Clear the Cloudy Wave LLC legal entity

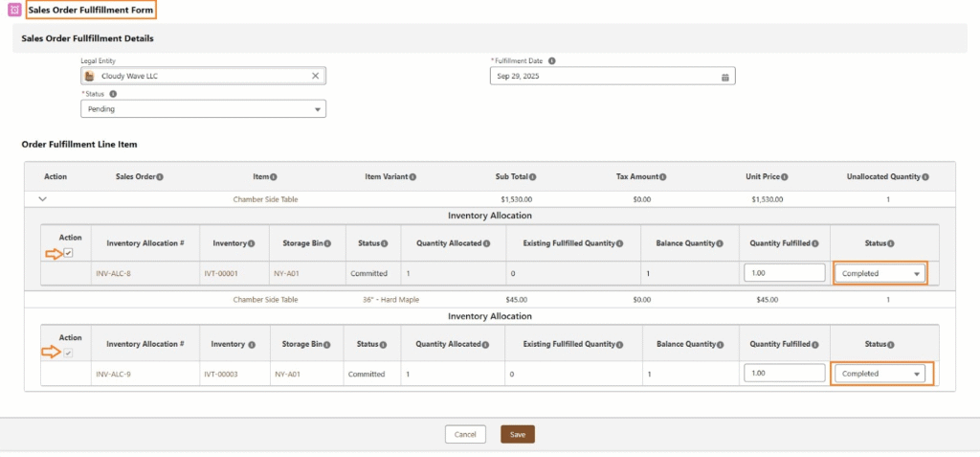point(316,76)
